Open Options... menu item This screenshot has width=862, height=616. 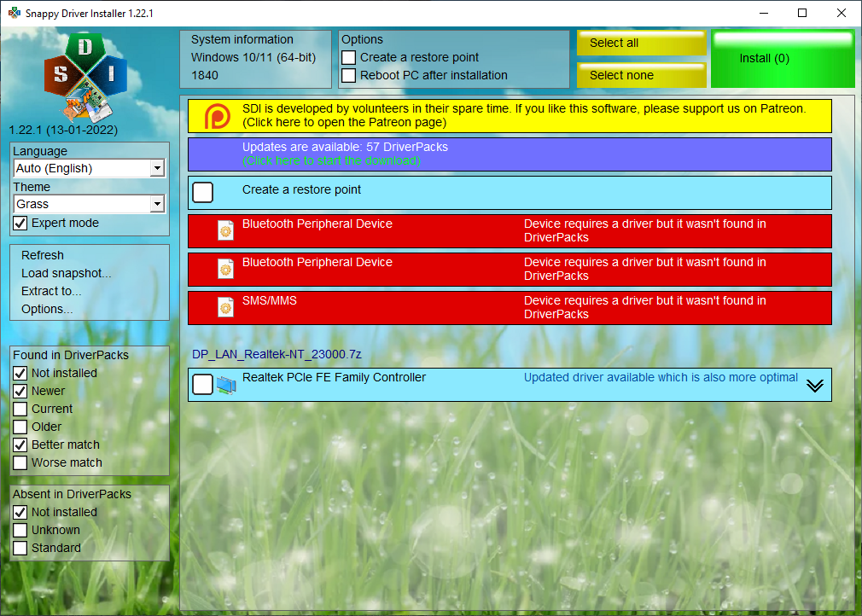(x=47, y=310)
